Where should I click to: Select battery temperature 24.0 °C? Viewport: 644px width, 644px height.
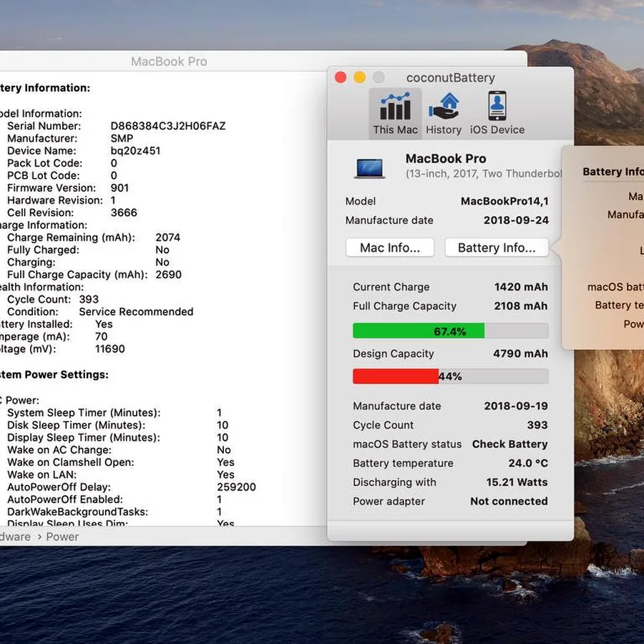[x=528, y=463]
